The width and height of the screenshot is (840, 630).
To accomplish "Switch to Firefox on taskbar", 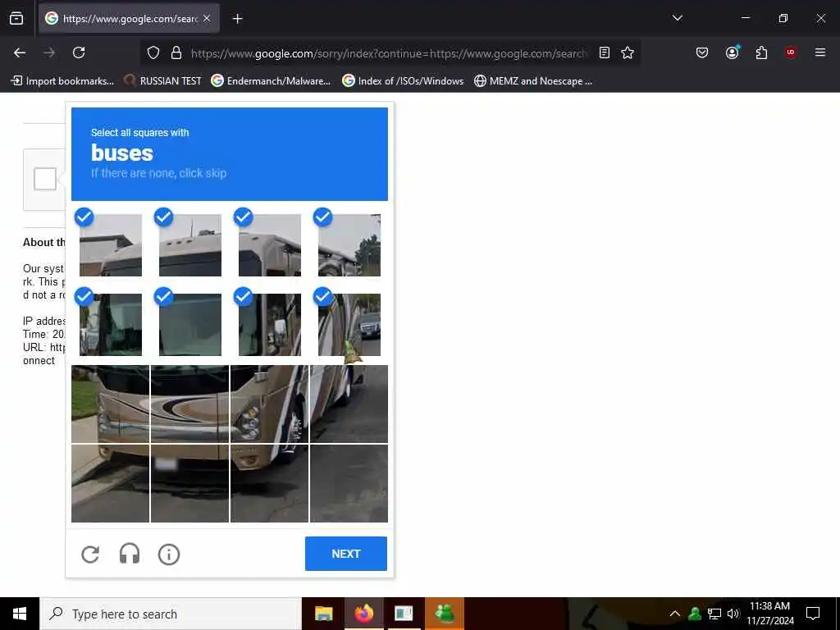I will pos(363,614).
